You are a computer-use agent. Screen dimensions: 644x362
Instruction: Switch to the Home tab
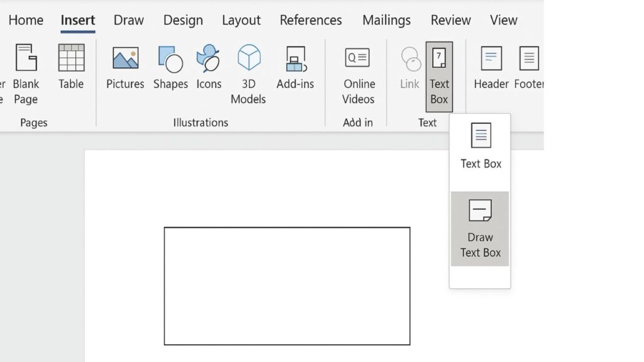(26, 20)
